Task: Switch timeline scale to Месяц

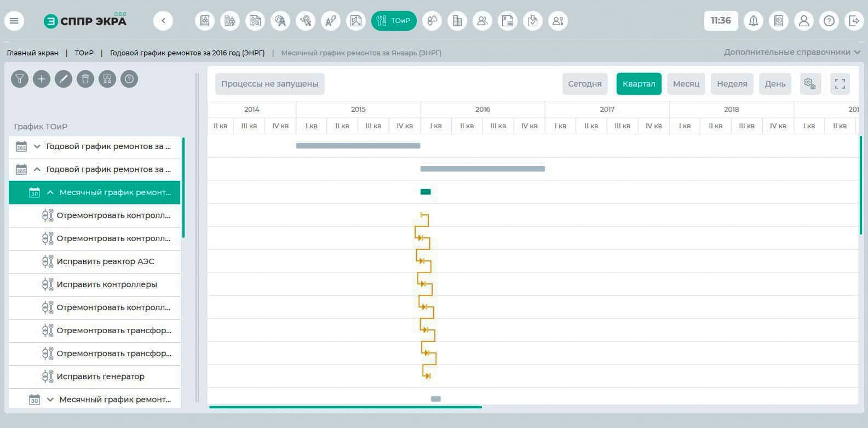Action: click(x=686, y=84)
